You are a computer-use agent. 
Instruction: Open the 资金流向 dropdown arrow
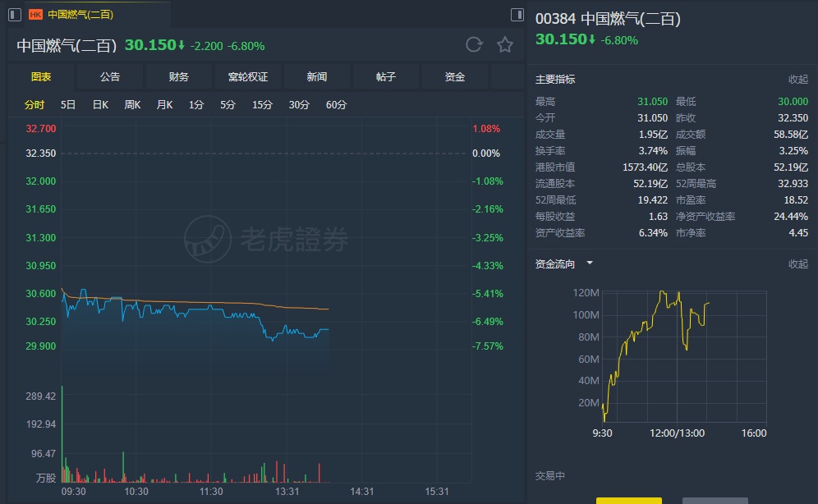[x=590, y=263]
